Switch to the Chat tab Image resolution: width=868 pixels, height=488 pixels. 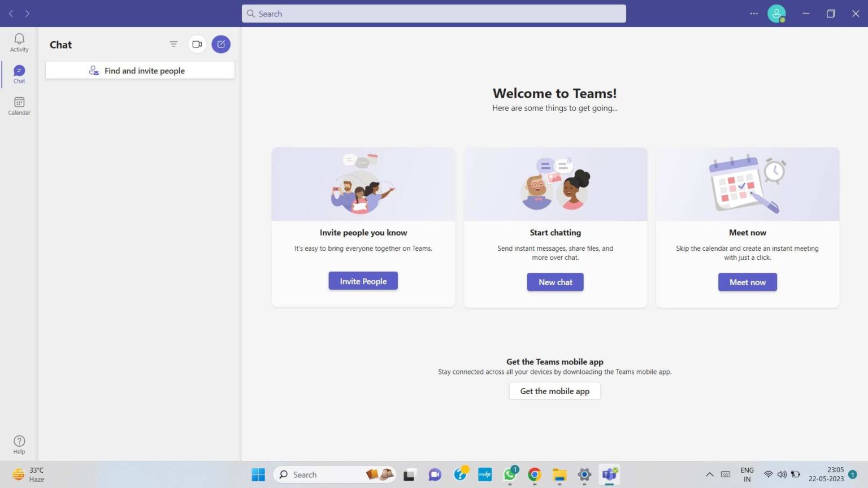click(x=19, y=73)
